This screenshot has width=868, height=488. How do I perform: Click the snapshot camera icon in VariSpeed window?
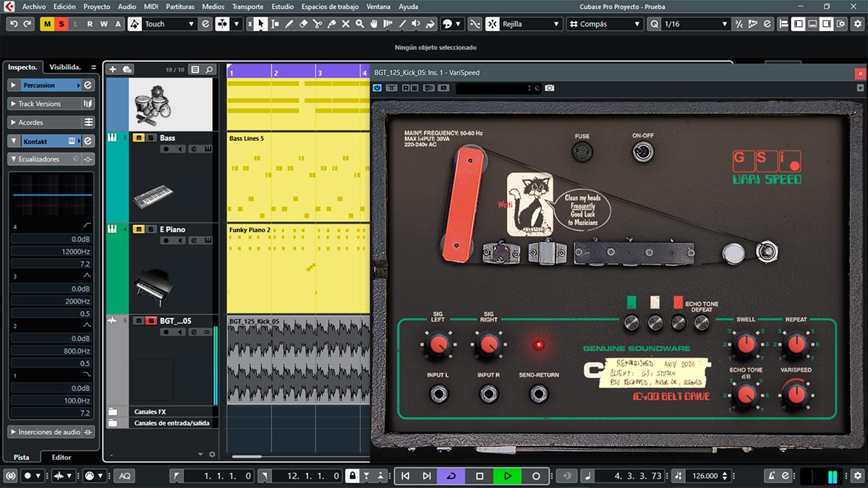point(550,87)
